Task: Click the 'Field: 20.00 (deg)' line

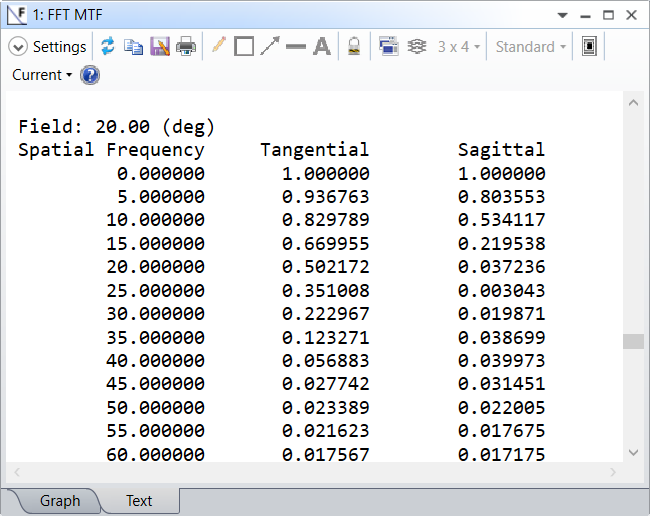Action: pyautogui.click(x=116, y=127)
